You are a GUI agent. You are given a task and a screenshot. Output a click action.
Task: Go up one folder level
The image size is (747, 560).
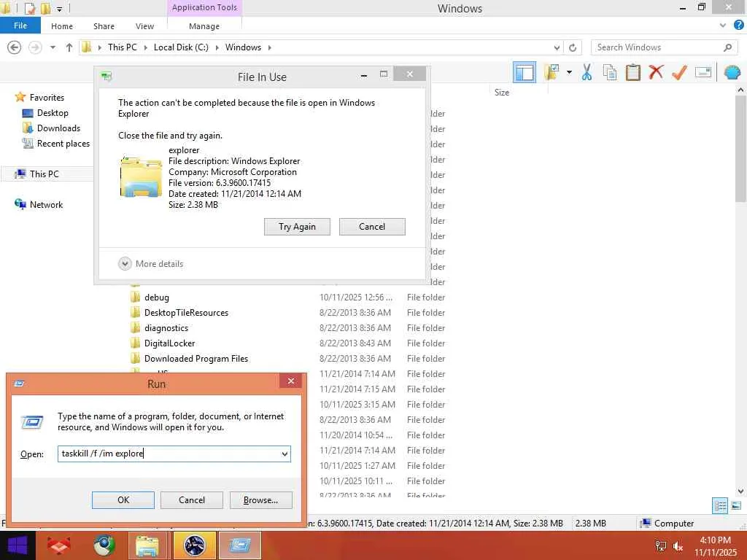pos(69,47)
